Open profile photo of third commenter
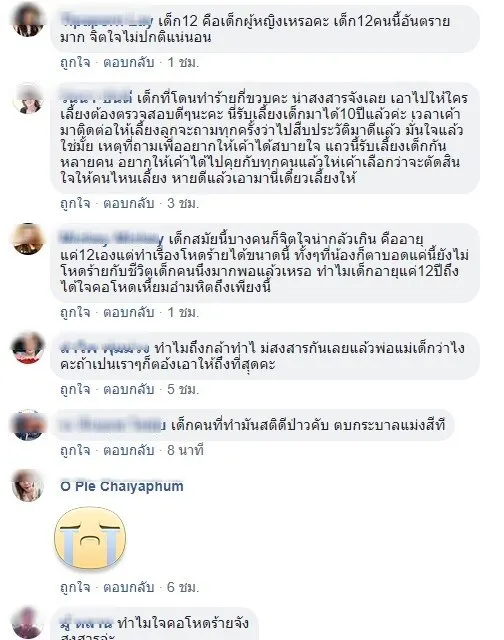 (x=28, y=239)
